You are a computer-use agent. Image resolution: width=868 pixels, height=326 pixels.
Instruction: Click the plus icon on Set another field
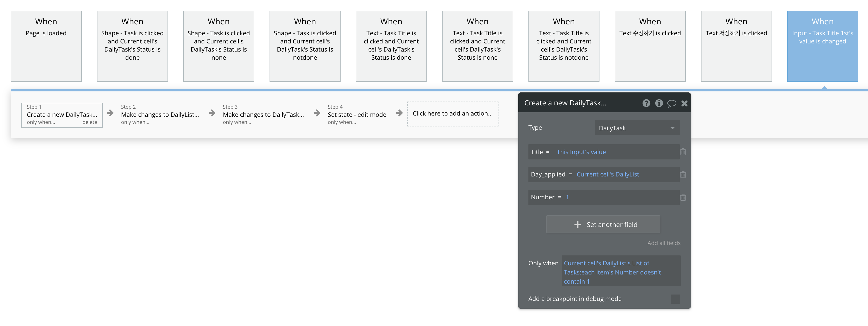[x=578, y=224]
